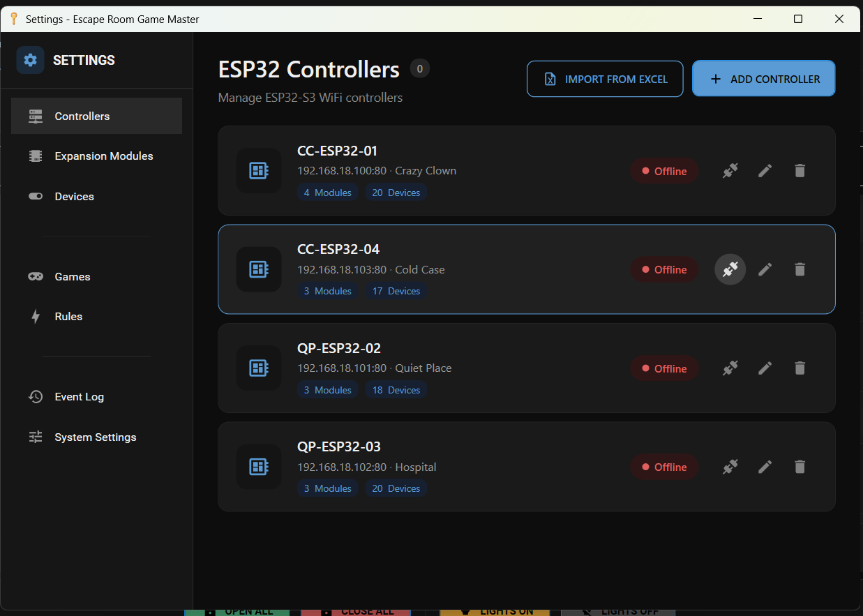Click Offline status badge of QP-ESP32-03
This screenshot has height=616, width=863.
tap(664, 467)
